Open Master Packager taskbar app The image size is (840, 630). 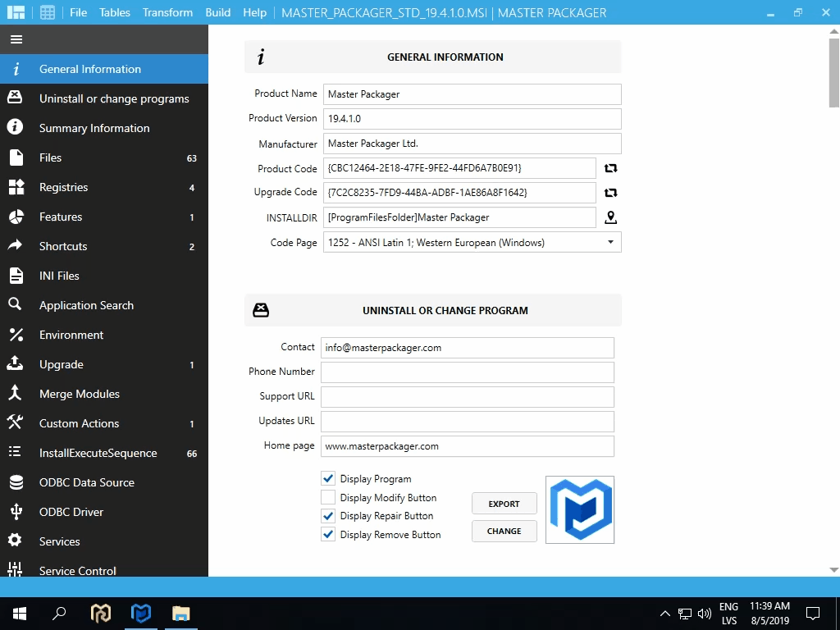141,614
